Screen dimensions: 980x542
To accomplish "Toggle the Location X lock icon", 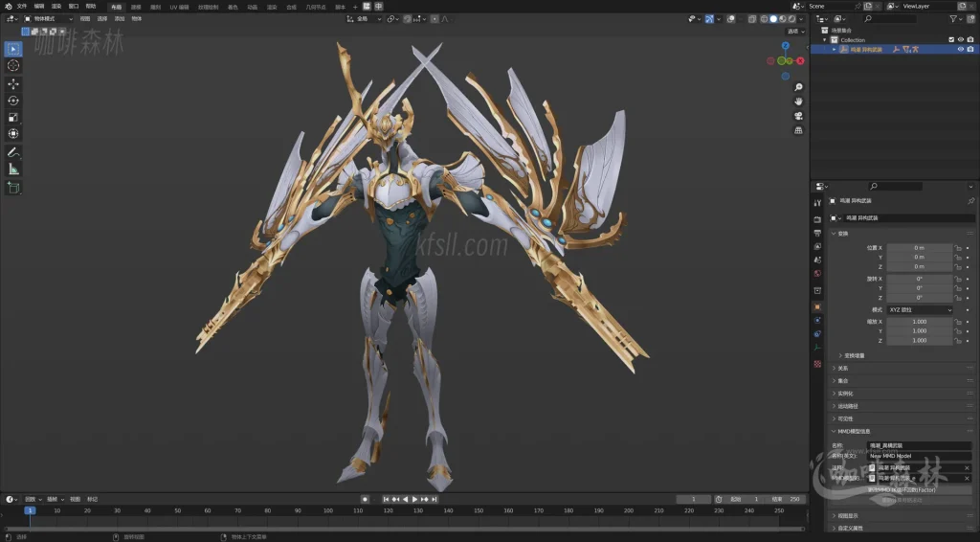I will coord(957,248).
